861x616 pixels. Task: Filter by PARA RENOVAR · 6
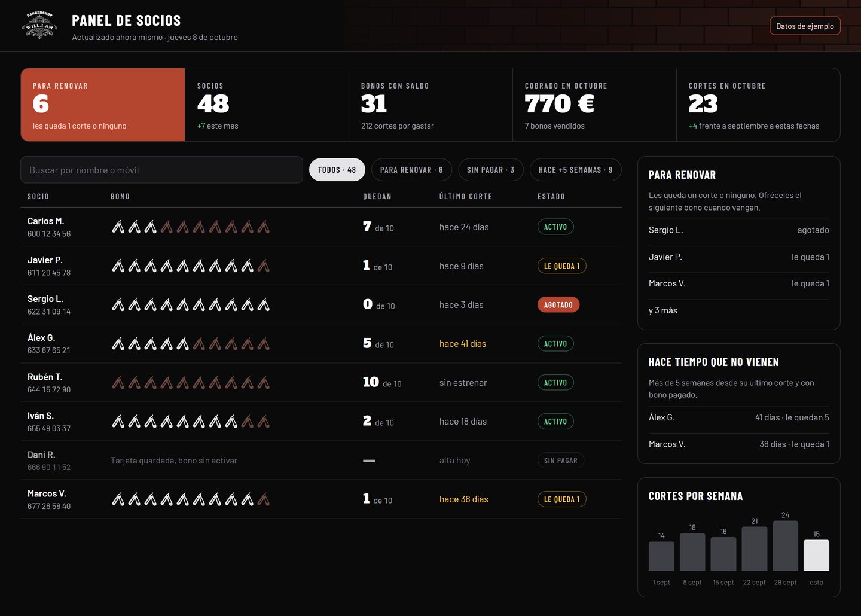tap(411, 170)
